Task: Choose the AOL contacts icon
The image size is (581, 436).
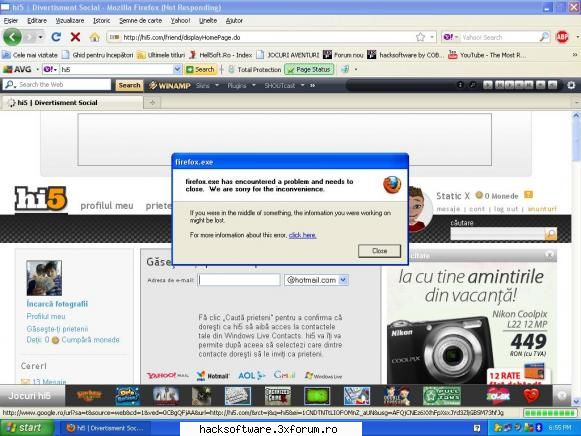Action: click(x=252, y=375)
